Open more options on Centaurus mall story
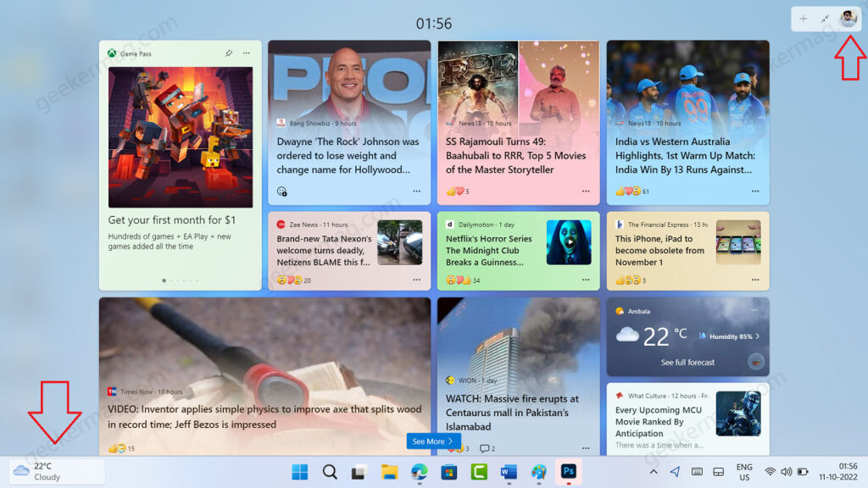The image size is (868, 488). pyautogui.click(x=586, y=448)
